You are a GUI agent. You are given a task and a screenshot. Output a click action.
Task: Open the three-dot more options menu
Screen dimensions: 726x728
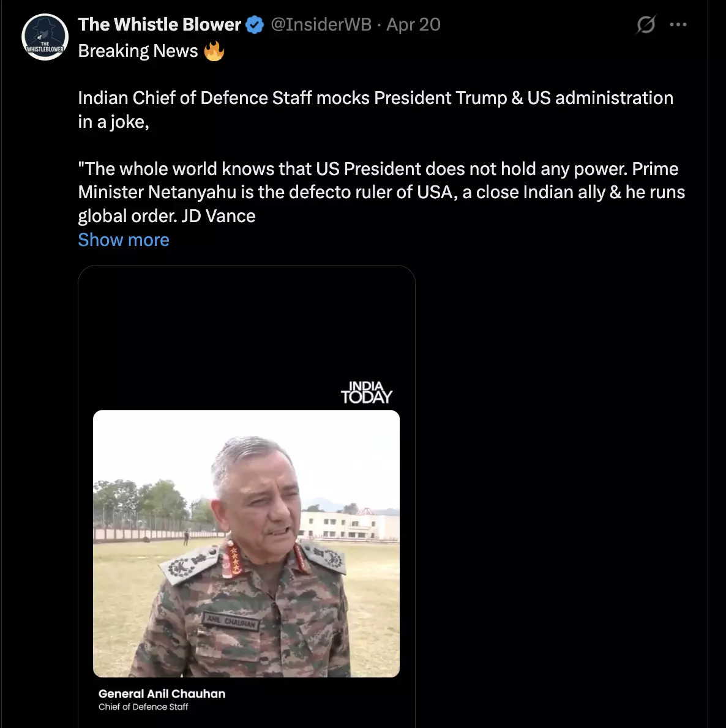click(x=678, y=25)
